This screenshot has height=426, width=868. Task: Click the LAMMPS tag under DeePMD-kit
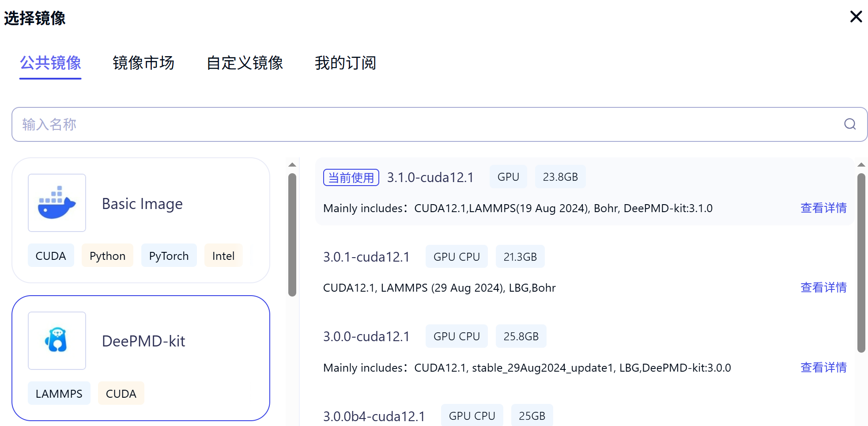59,393
